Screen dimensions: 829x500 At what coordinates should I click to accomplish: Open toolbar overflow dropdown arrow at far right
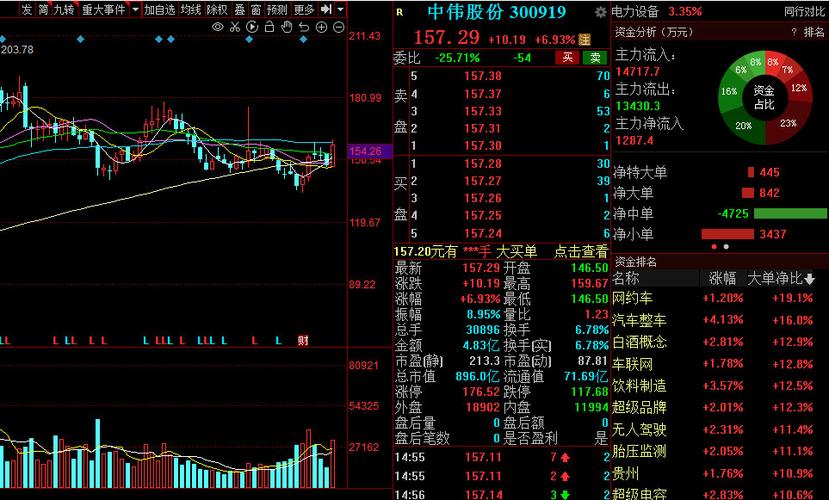coord(340,10)
